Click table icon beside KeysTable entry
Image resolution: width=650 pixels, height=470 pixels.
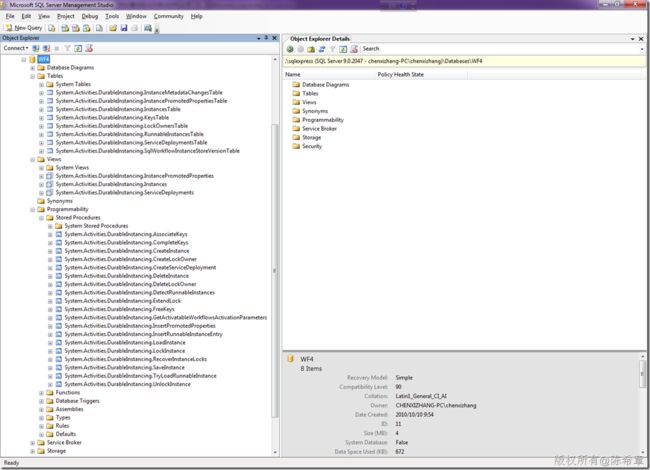[50, 117]
